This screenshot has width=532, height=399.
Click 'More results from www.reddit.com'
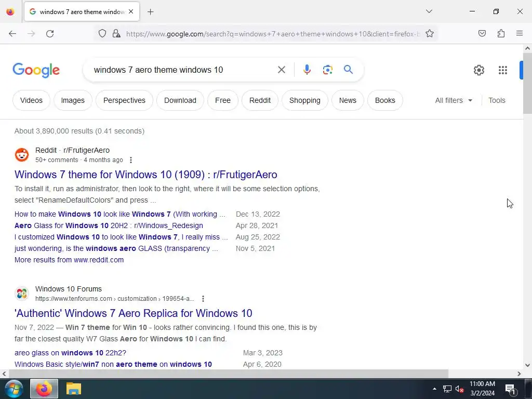[69, 260]
